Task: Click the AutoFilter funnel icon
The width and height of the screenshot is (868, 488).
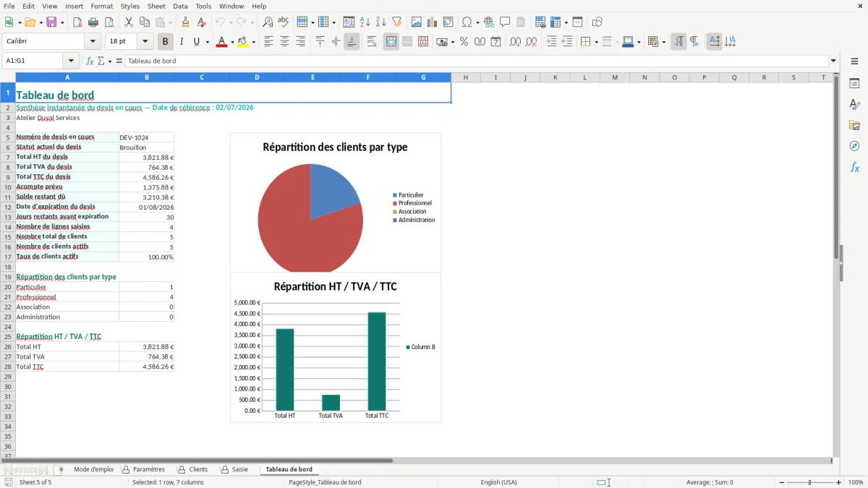Action: pos(396,22)
